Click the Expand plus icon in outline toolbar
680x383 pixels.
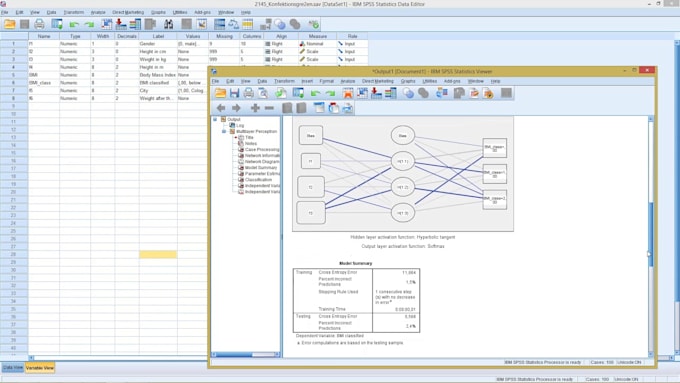255,108
